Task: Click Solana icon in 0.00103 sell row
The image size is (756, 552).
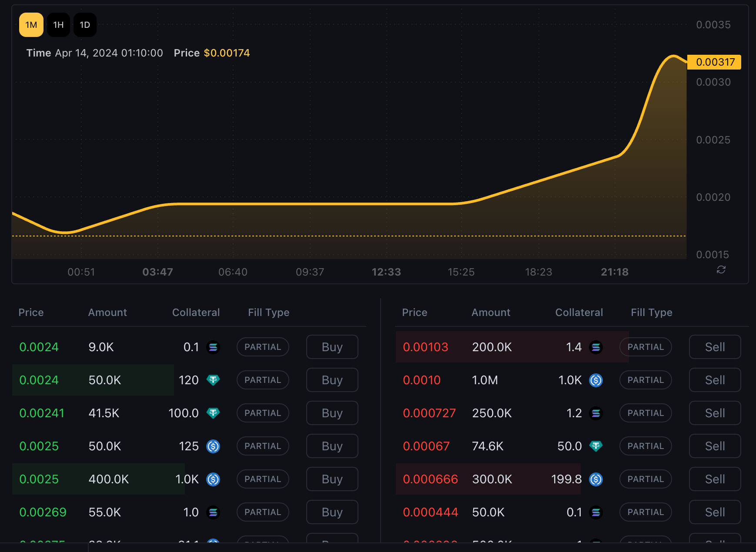Action: pyautogui.click(x=596, y=347)
